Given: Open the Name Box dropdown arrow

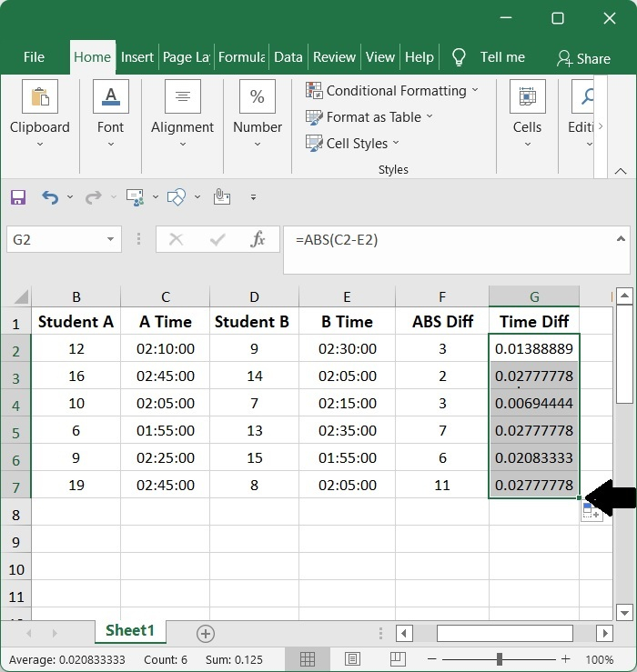Looking at the screenshot, I should [x=111, y=239].
